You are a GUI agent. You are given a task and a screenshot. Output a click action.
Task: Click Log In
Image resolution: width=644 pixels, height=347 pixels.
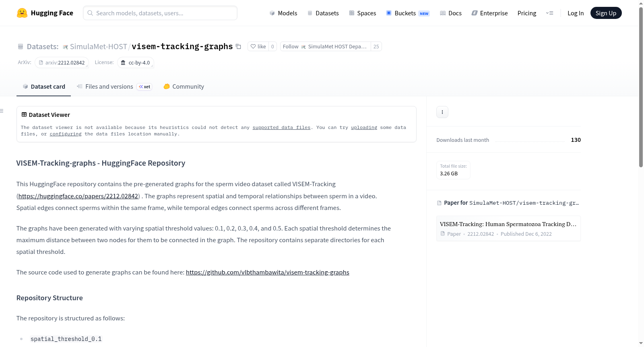coord(576,13)
